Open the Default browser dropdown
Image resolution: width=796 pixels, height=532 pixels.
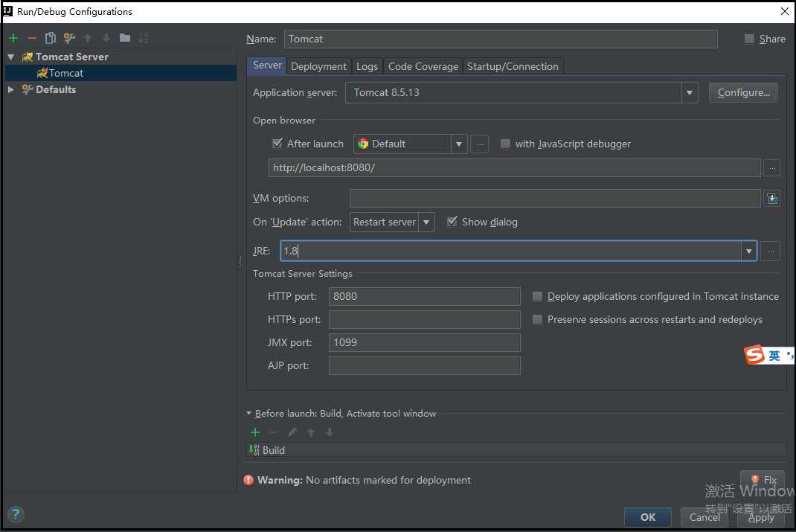pyautogui.click(x=459, y=144)
